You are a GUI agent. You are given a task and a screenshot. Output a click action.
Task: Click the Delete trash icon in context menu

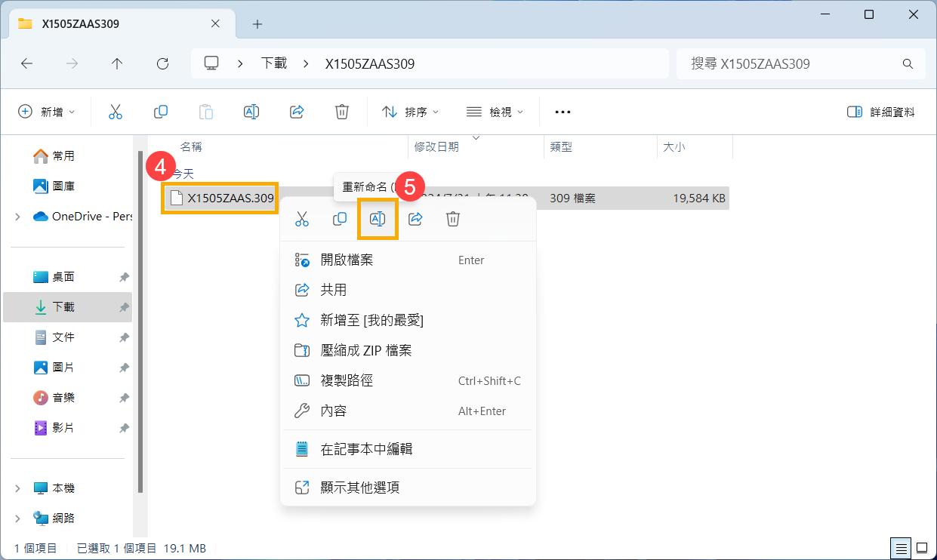click(453, 219)
